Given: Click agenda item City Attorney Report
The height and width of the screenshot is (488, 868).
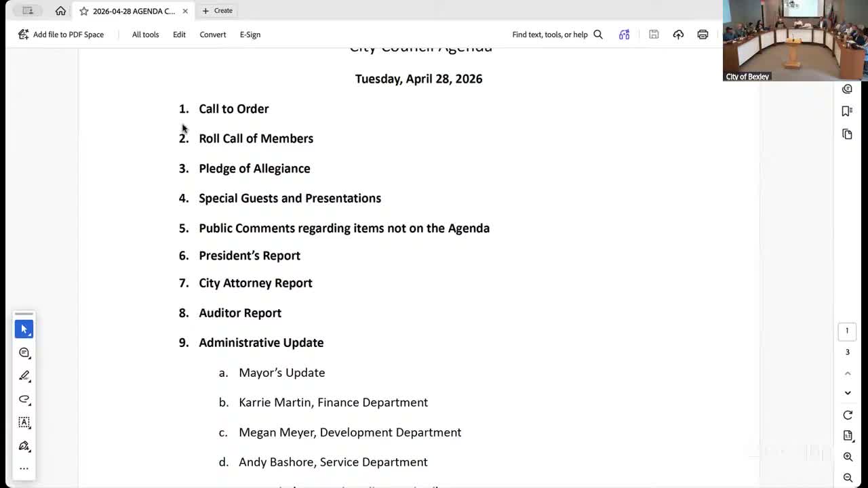Looking at the screenshot, I should [255, 283].
